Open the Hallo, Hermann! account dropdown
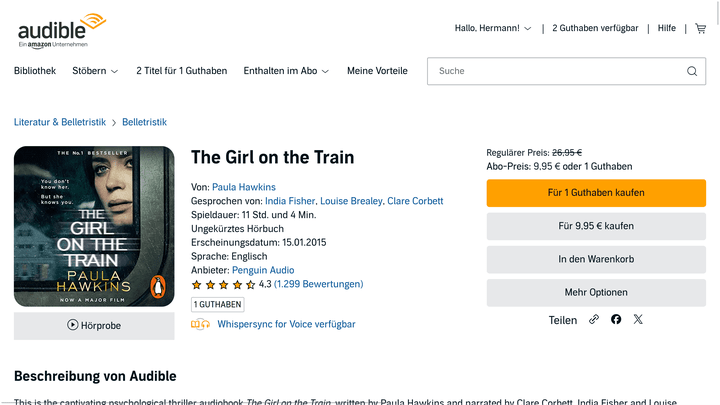This screenshot has width=720, height=405. coord(493,28)
